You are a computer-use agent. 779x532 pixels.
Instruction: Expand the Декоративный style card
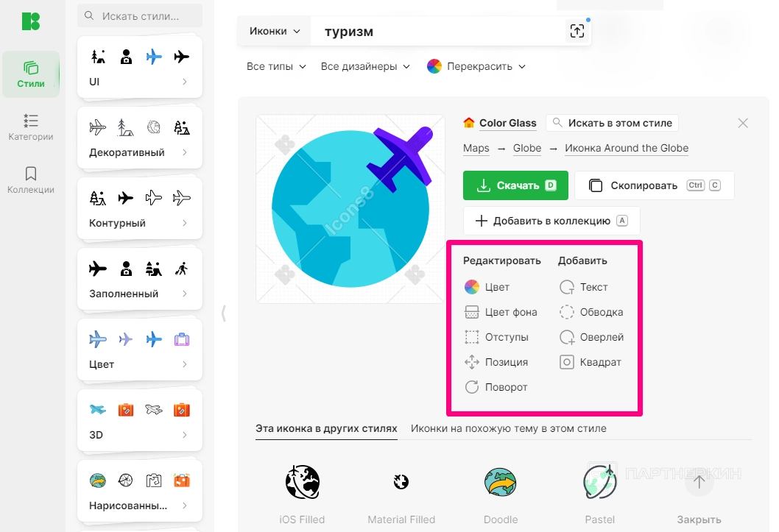[185, 152]
